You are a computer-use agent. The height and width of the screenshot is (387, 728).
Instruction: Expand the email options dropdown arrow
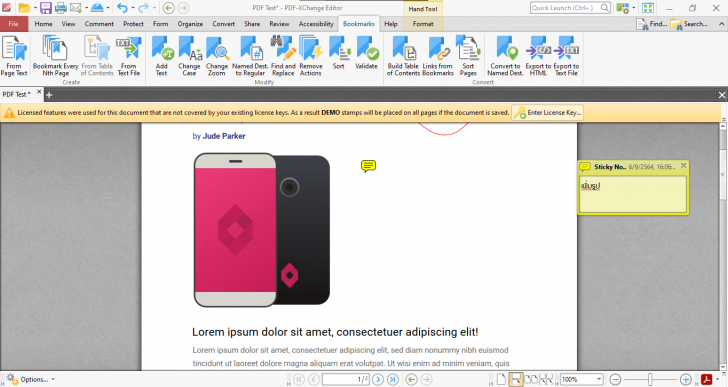86,8
